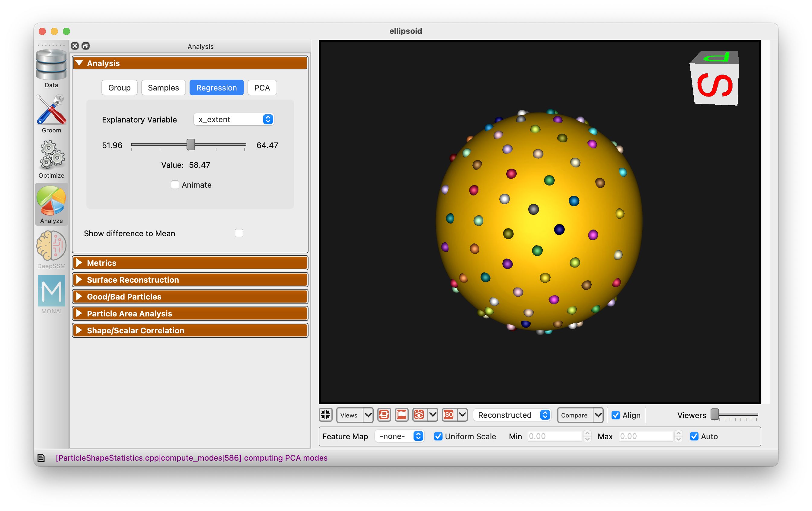Click the ISO isosurface icon
This screenshot has width=812, height=511.
(449, 415)
